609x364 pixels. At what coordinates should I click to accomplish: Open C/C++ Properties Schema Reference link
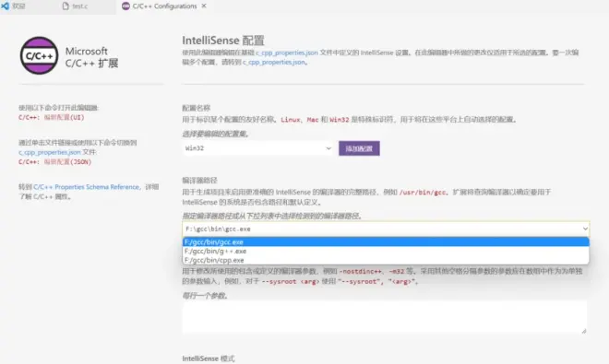point(86,187)
